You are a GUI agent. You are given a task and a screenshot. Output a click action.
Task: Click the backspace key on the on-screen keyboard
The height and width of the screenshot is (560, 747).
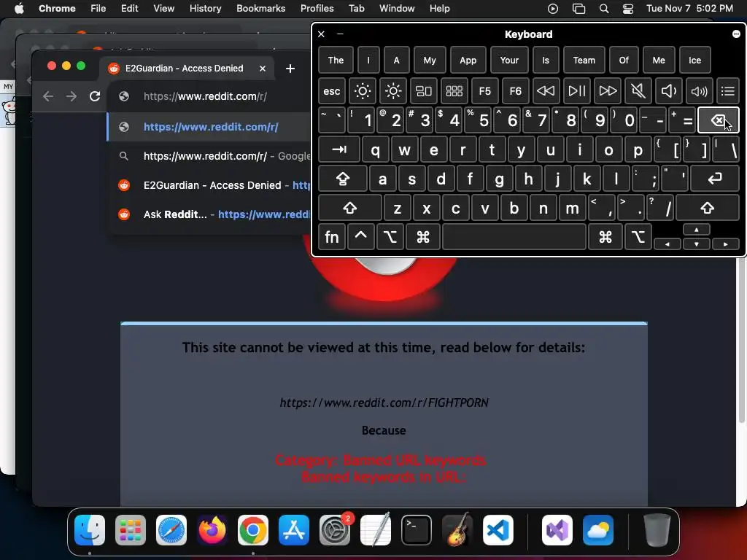coord(718,120)
